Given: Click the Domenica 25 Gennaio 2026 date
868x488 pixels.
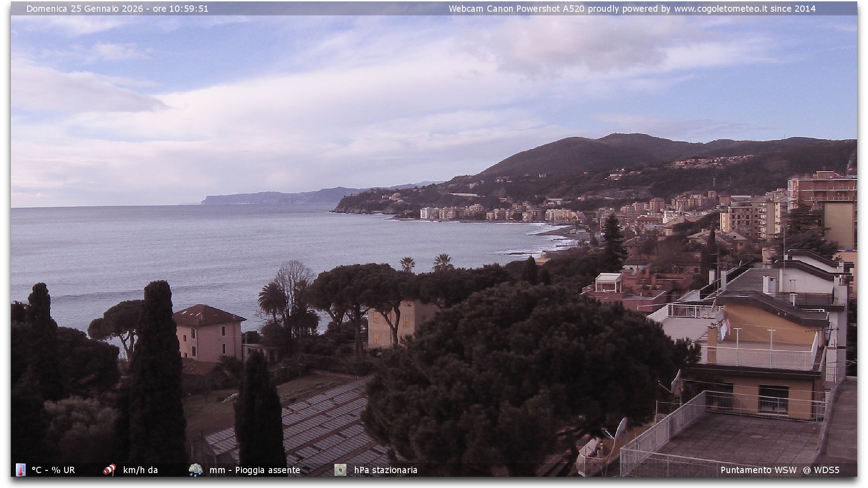Looking at the screenshot, I should [x=85, y=9].
